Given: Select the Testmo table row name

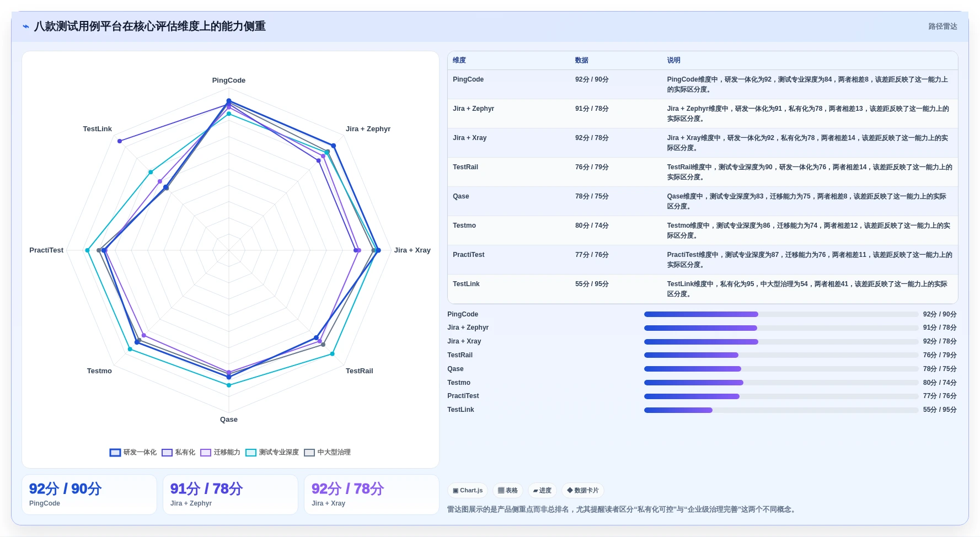Looking at the screenshot, I should click(x=464, y=225).
